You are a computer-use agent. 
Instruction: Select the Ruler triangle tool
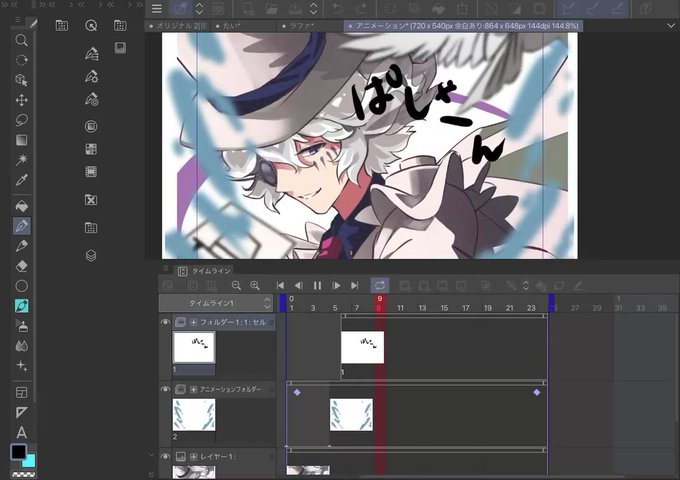click(21, 412)
